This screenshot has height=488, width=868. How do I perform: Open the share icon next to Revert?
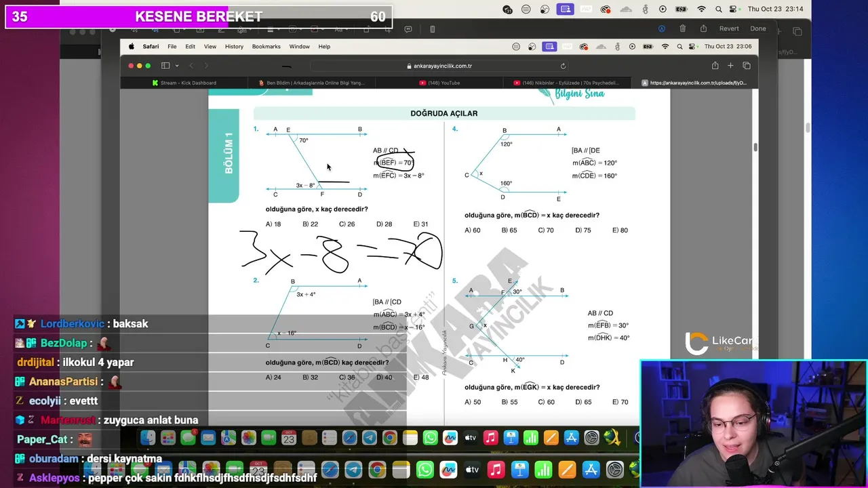[x=703, y=28]
